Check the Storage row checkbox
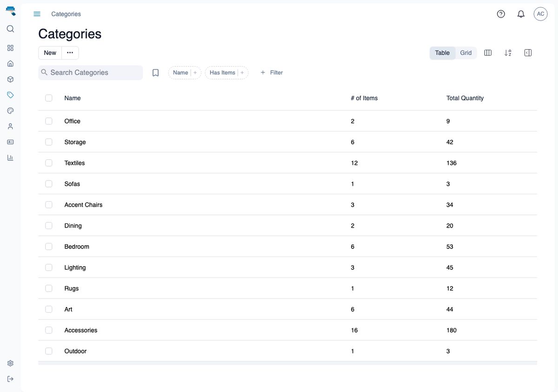 49,142
